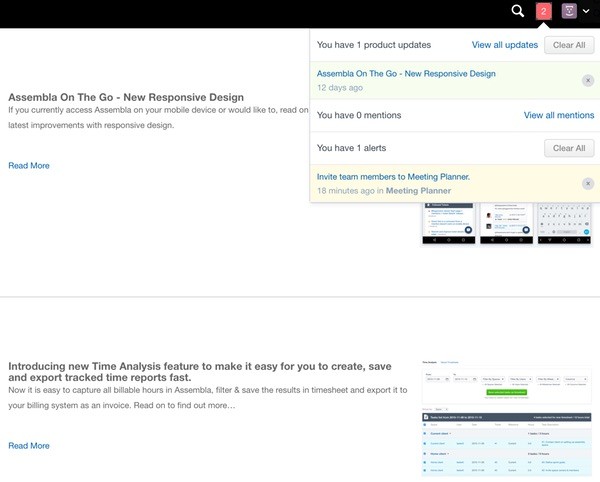Open the right mobile keyboard screenshot thumbnail

coord(564,223)
